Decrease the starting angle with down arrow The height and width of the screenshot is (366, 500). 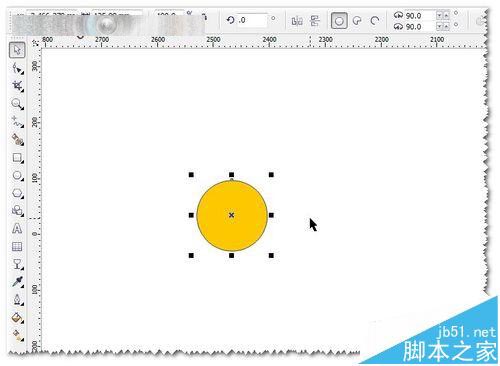[x=439, y=15]
